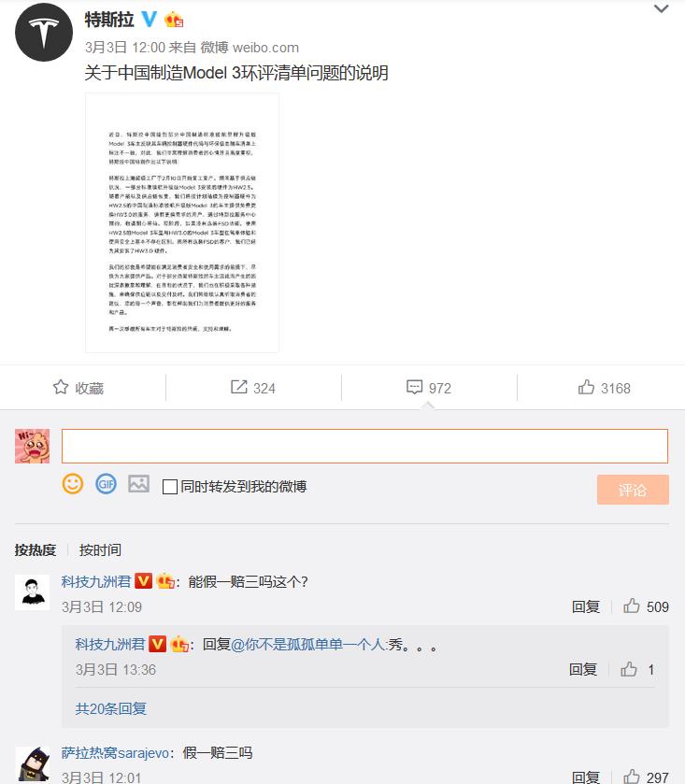The height and width of the screenshot is (784, 685).
Task: Sort comments by 按时间 tab
Action: point(100,550)
